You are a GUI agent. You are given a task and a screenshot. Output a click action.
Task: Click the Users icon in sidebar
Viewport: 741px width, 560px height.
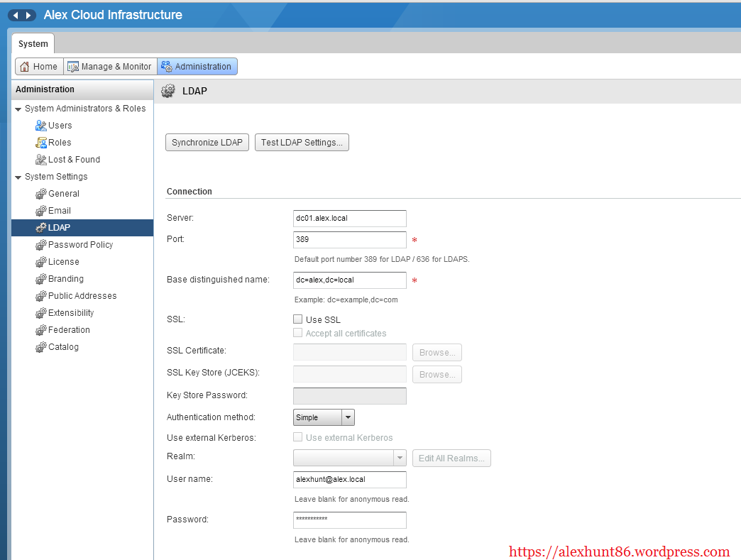[x=41, y=126]
